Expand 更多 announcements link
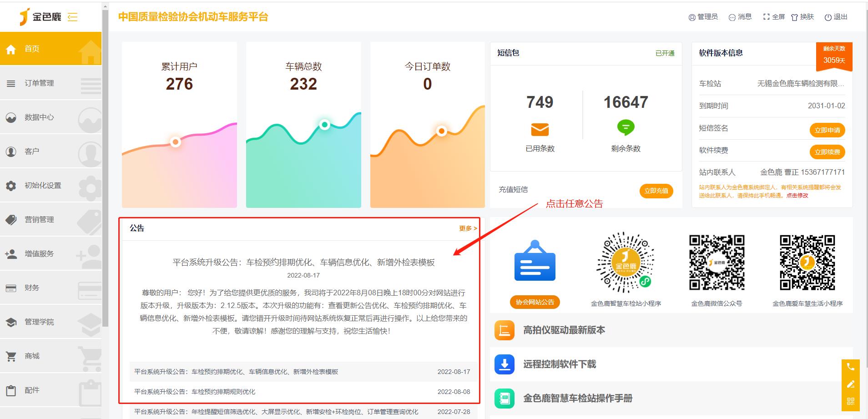This screenshot has width=868, height=419. coord(467,228)
